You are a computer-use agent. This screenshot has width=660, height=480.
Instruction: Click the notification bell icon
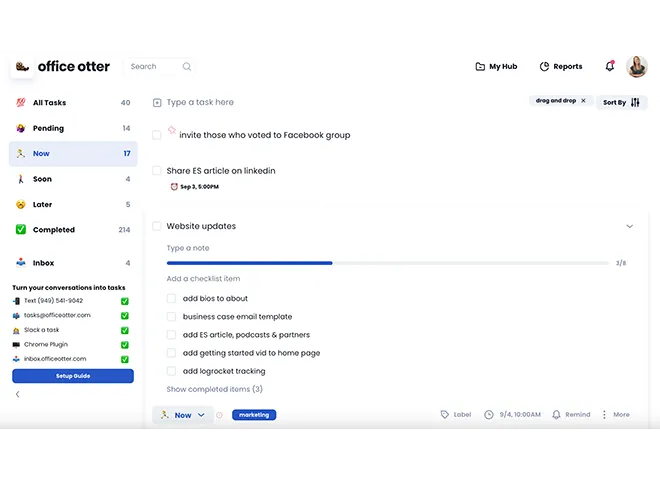[610, 67]
